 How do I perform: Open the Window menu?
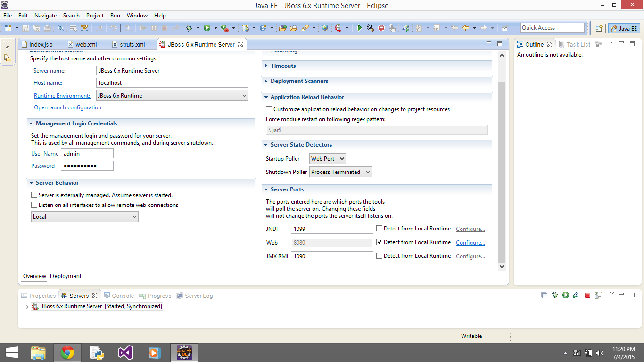coord(137,16)
